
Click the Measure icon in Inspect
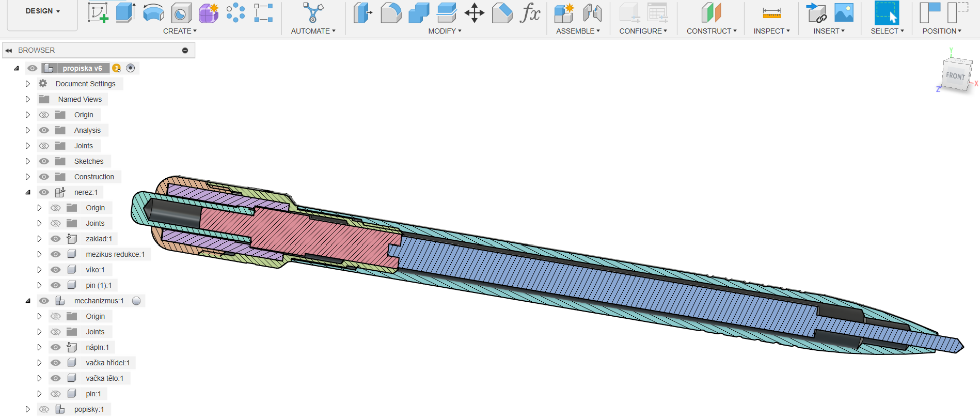tap(772, 13)
